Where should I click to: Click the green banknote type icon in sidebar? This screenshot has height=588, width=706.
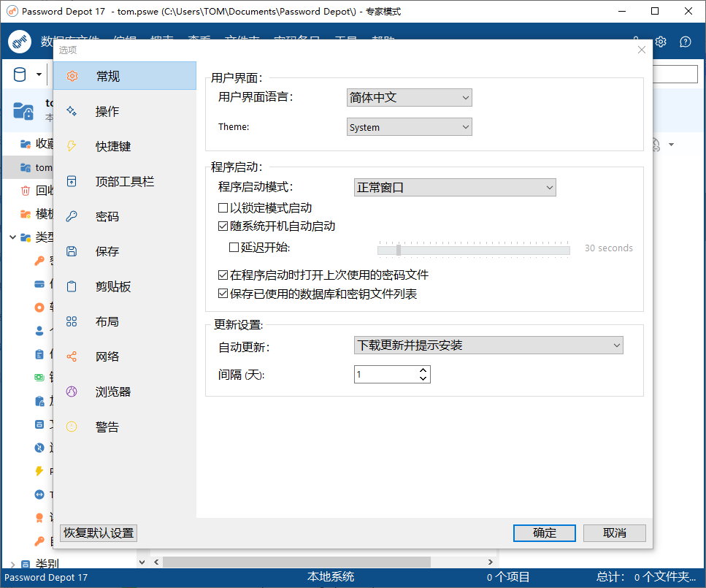coord(39,378)
